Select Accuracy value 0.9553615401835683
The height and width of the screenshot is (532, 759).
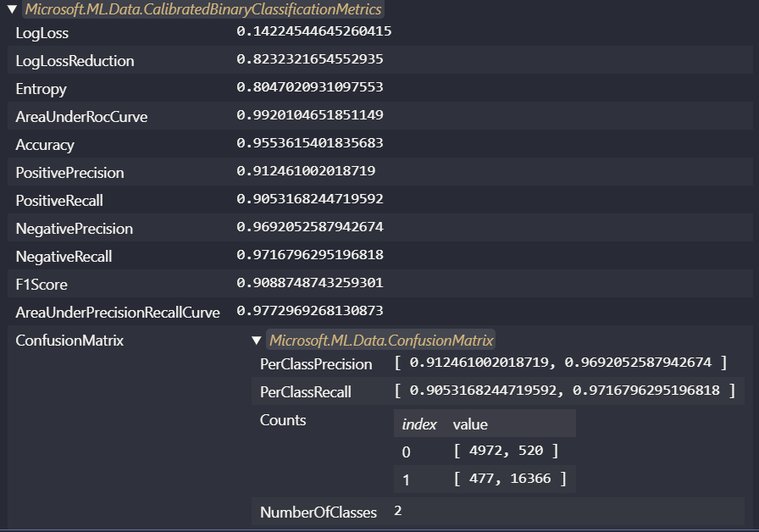[310, 143]
